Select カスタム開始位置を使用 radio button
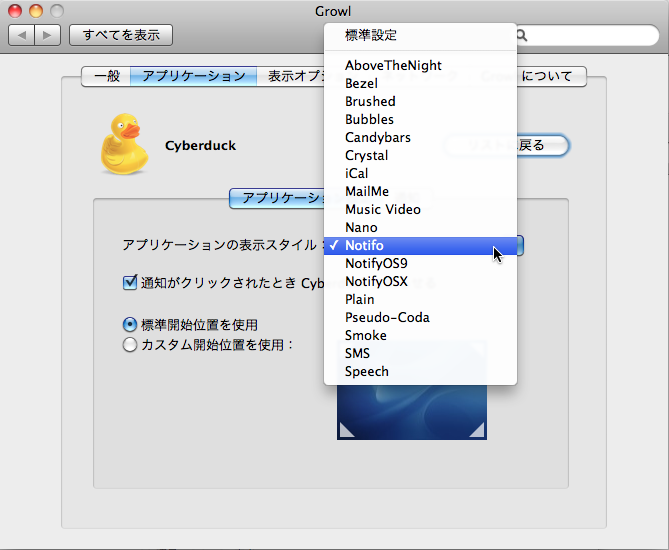This screenshot has height=550, width=669. coord(130,345)
